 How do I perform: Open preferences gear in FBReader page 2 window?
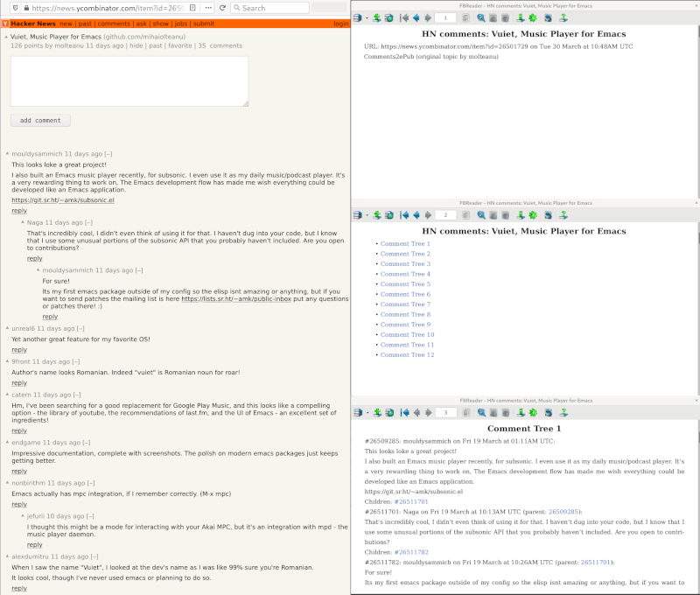coord(533,215)
